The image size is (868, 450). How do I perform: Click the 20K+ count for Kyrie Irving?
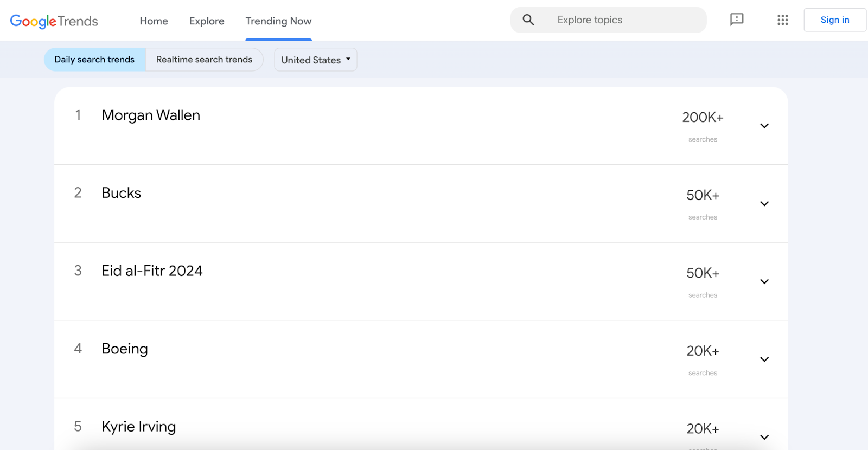(703, 429)
